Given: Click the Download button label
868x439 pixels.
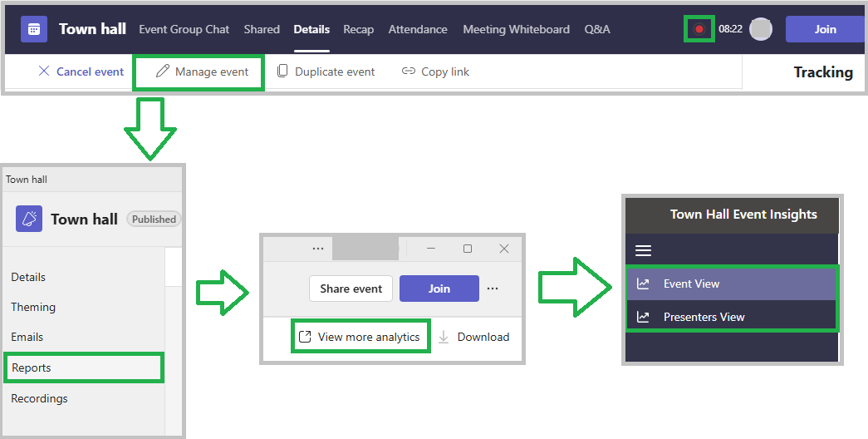Looking at the screenshot, I should tap(483, 337).
